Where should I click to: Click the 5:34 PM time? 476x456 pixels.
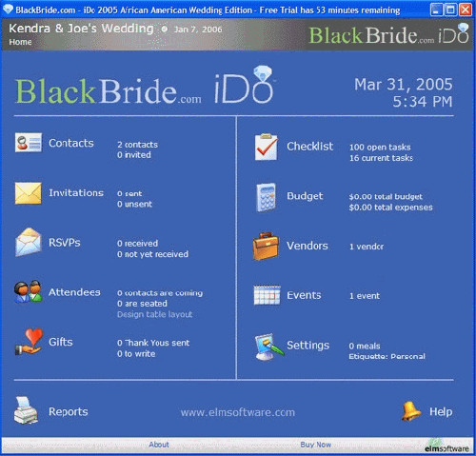423,102
